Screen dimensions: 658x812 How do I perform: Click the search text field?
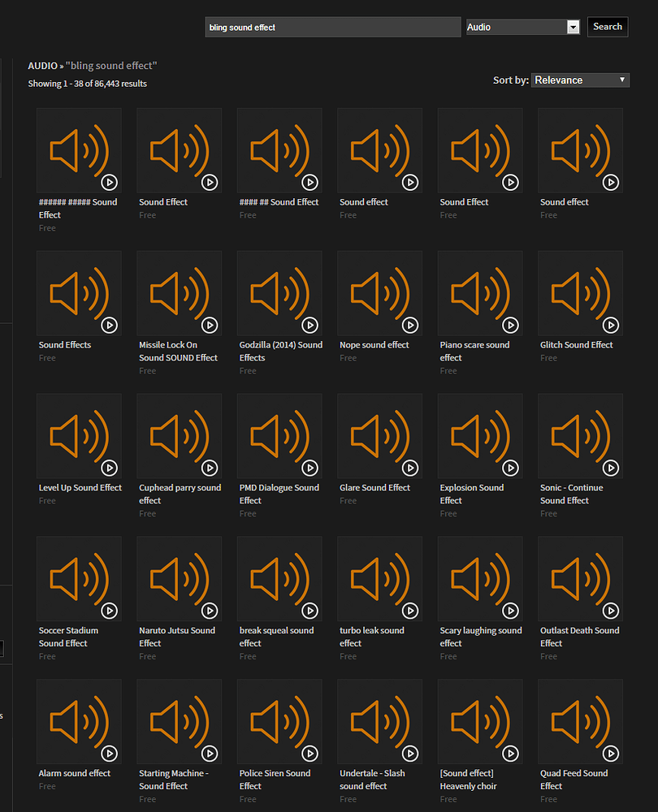[x=333, y=27]
